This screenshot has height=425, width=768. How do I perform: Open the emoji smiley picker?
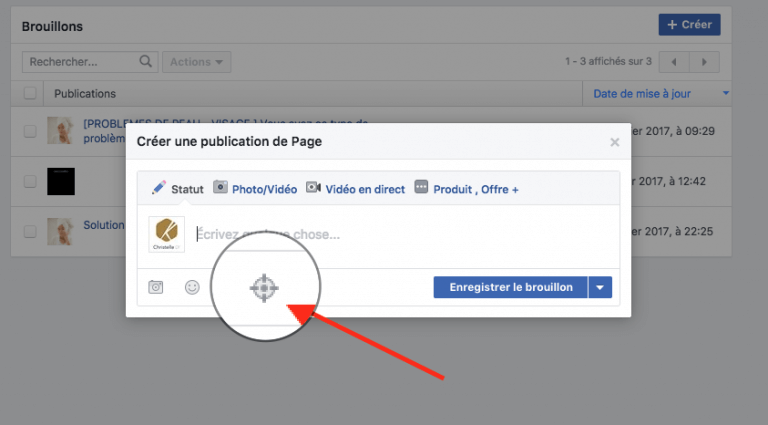191,287
